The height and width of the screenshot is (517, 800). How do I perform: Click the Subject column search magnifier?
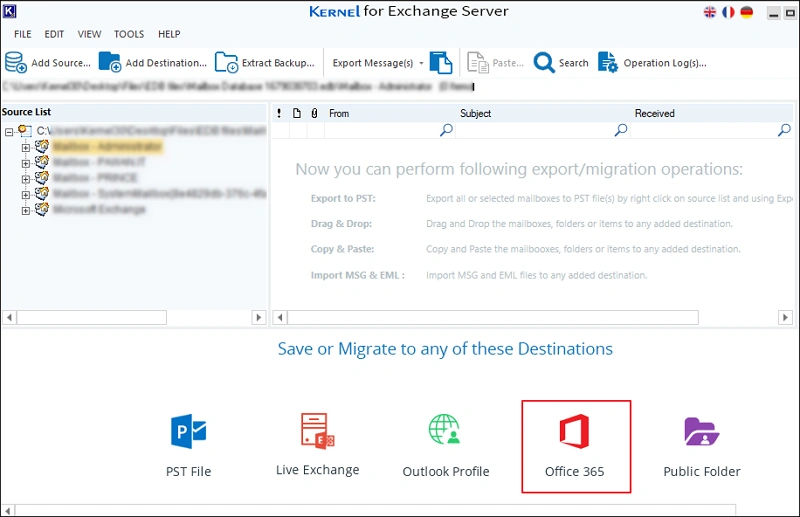click(620, 130)
